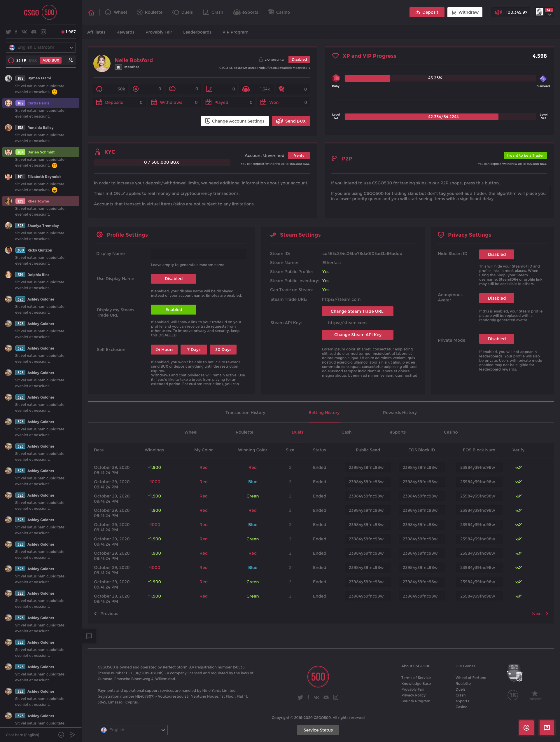Toggle Use Display Name Disabled button
Image resolution: width=560 pixels, height=742 pixels.
click(x=173, y=278)
